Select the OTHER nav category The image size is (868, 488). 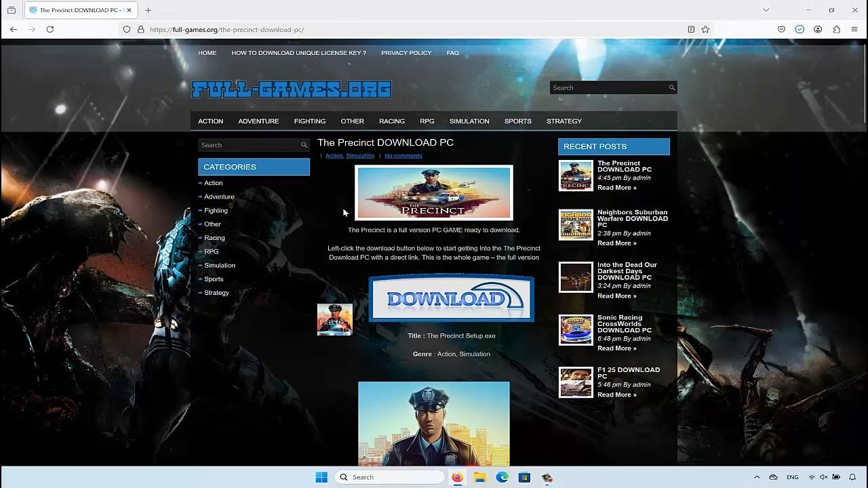point(352,121)
